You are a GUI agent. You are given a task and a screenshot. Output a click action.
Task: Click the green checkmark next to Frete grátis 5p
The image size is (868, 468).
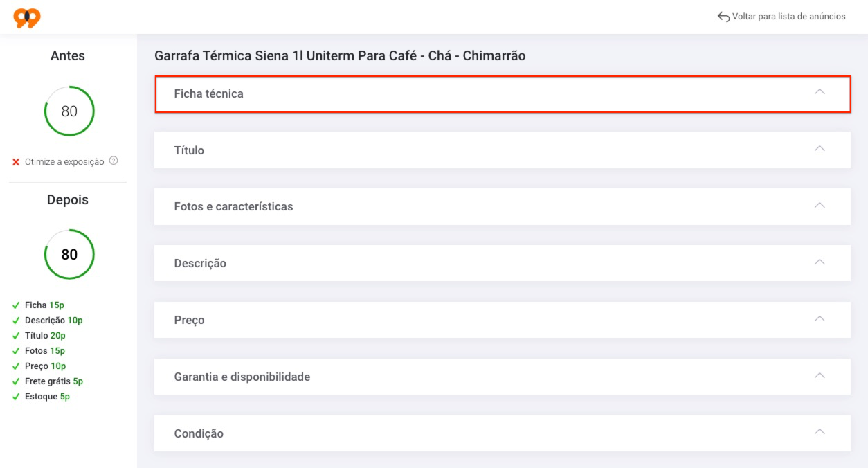pos(16,381)
